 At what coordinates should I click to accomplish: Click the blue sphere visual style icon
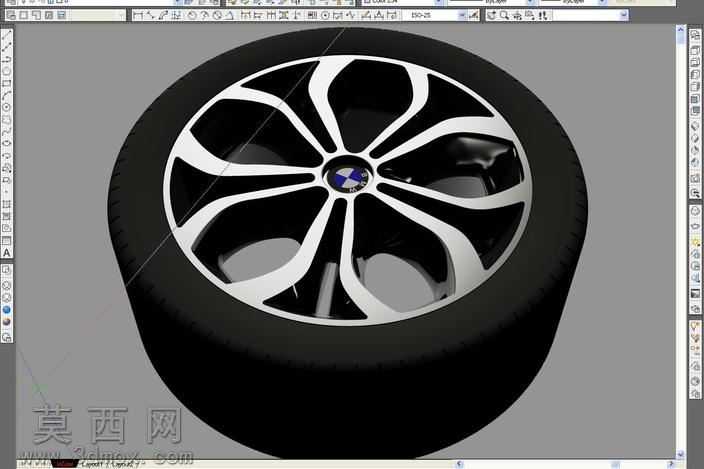[x=7, y=310]
